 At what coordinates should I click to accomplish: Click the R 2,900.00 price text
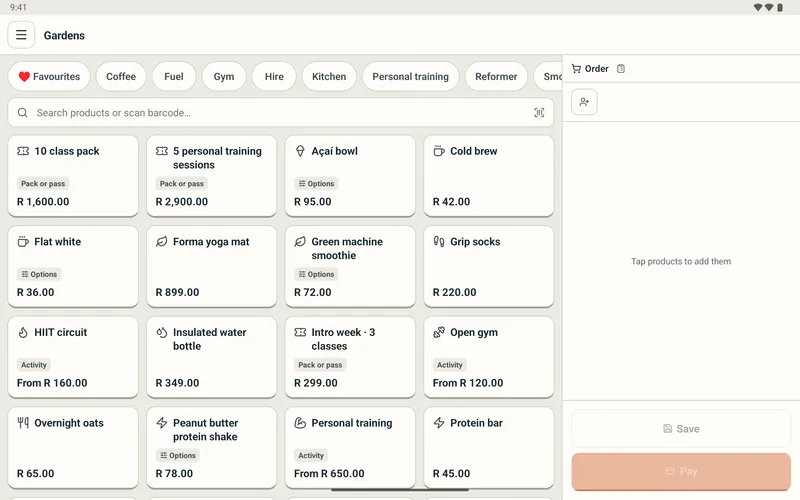pyautogui.click(x=182, y=202)
